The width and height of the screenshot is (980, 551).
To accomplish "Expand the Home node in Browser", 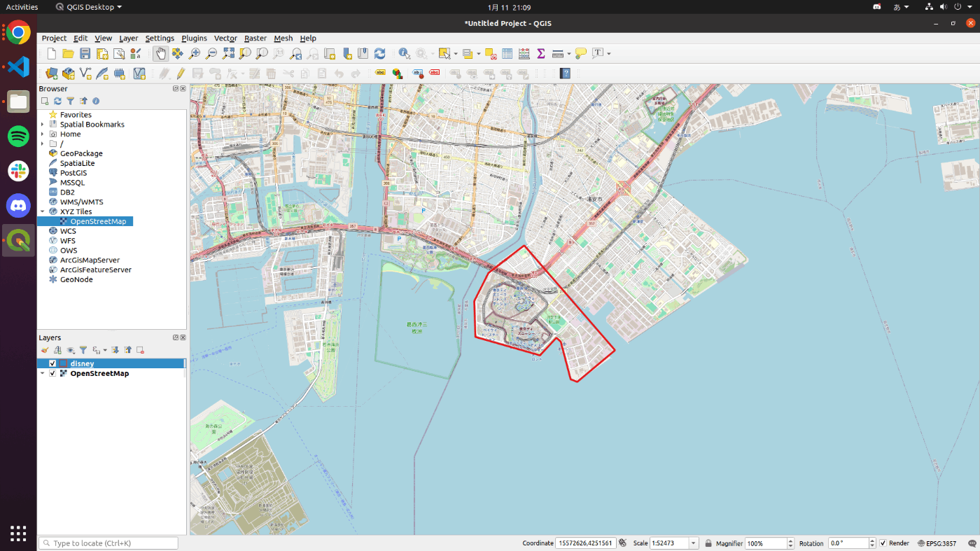I will coord(43,134).
